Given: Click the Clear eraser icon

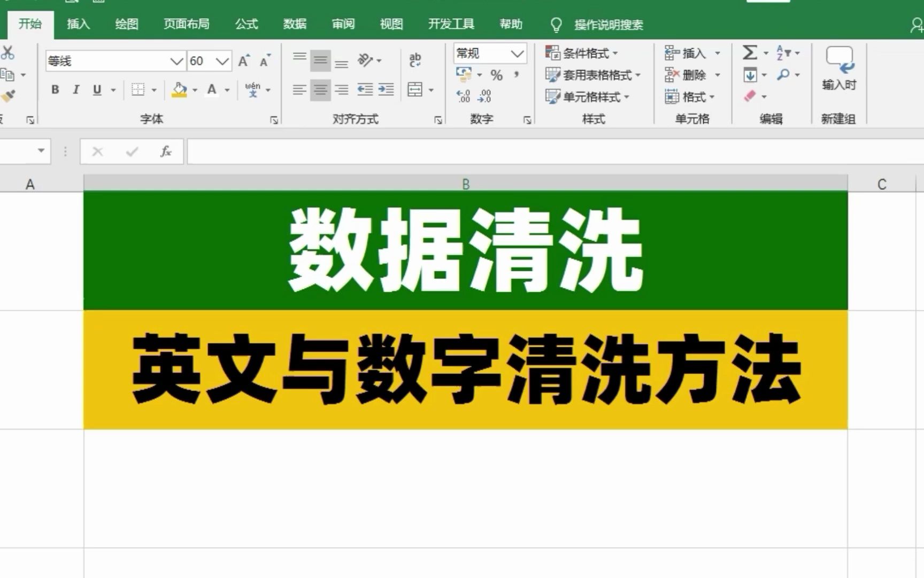Looking at the screenshot, I should click(750, 96).
